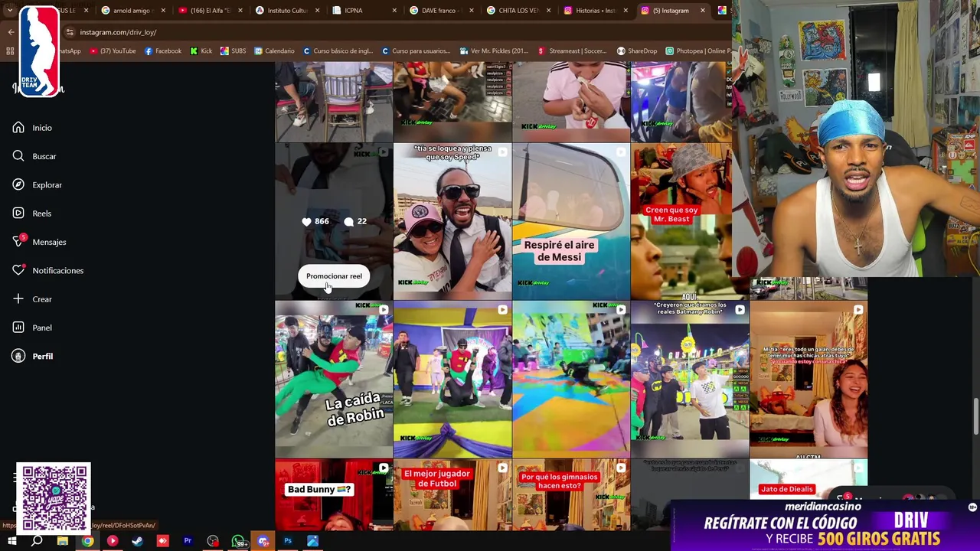Image resolution: width=980 pixels, height=551 pixels.
Task: Open the Ver Mr. Pickles bookmark
Action: (x=495, y=51)
